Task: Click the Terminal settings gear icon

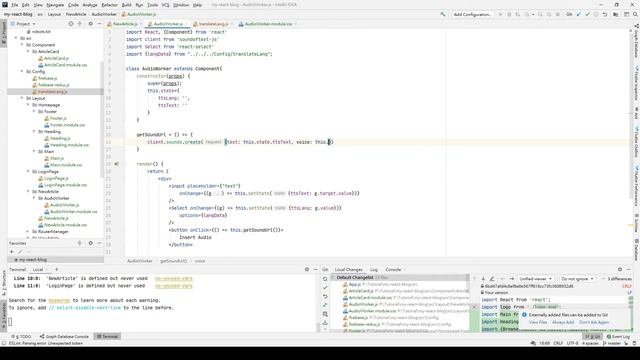Action: coord(307,269)
